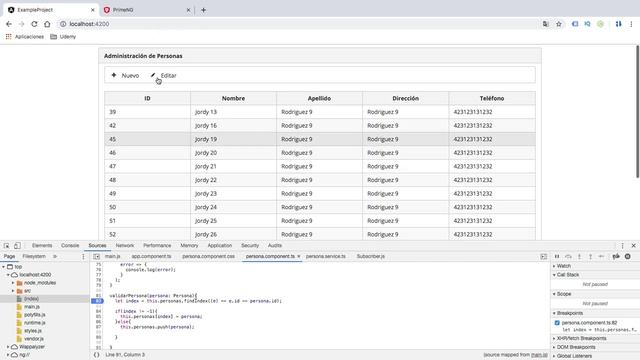Open vendor.js in the file tree
The image size is (640, 360).
pos(33,339)
